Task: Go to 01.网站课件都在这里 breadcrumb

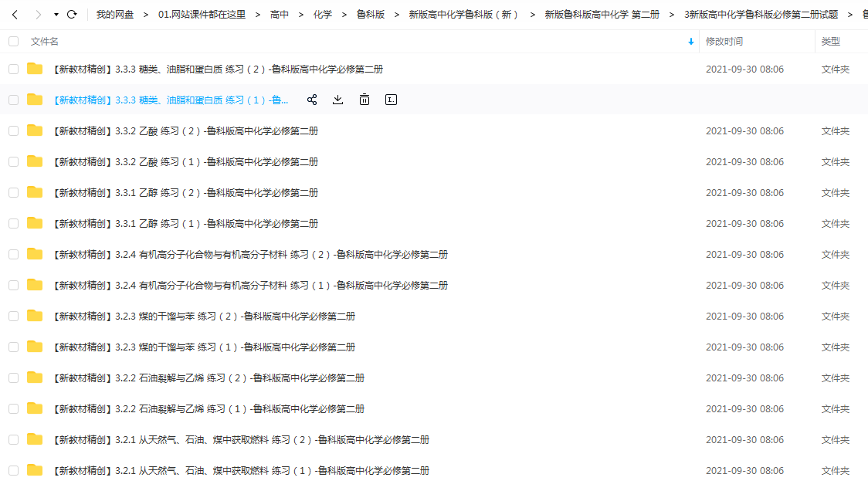Action: 202,15
